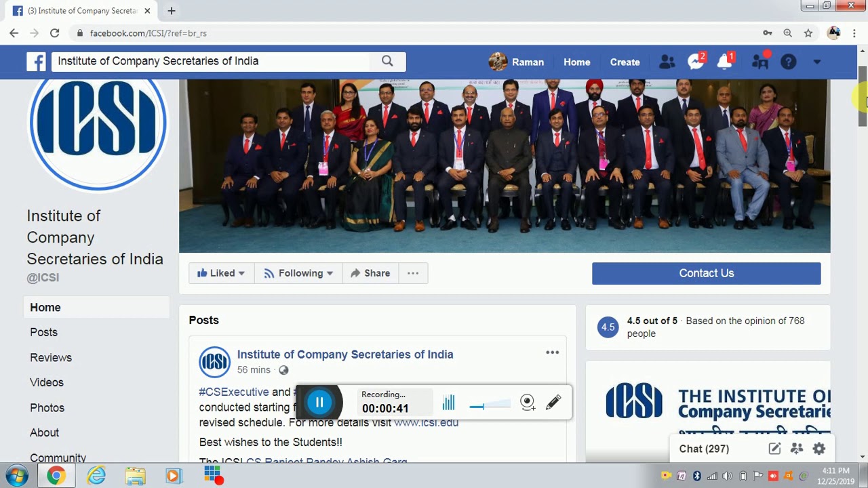Pause the screen recording
868x488 pixels.
(x=319, y=403)
